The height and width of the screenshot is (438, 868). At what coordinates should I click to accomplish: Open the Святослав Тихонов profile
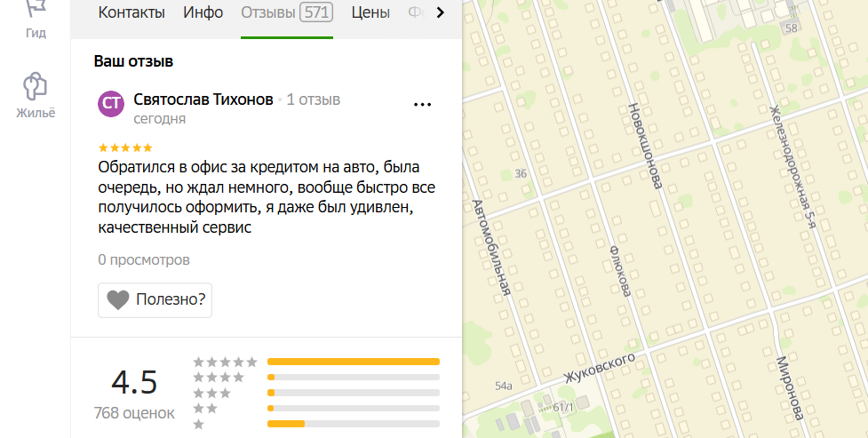pyautogui.click(x=203, y=100)
